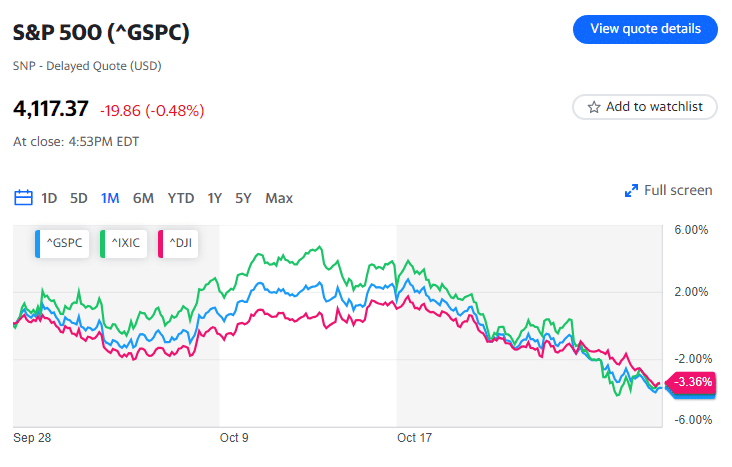The height and width of the screenshot is (467, 732).
Task: Select the 5Y chart range
Action: (x=243, y=198)
